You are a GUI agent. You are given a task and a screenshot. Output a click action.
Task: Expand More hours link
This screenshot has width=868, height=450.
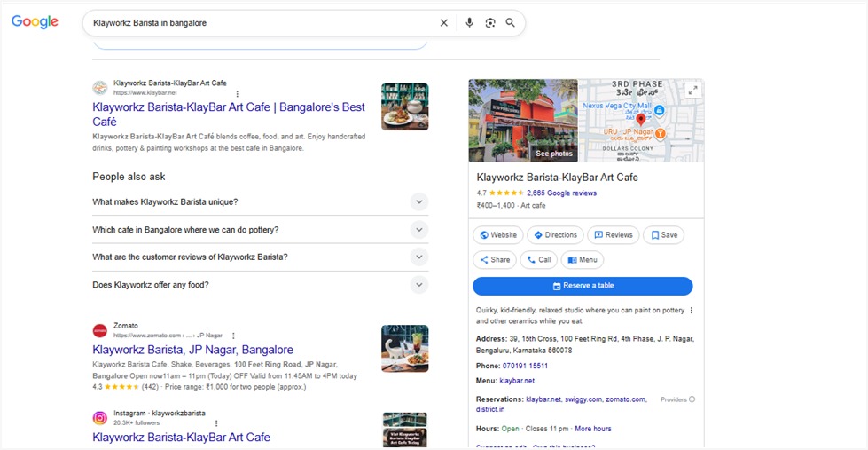(593, 429)
